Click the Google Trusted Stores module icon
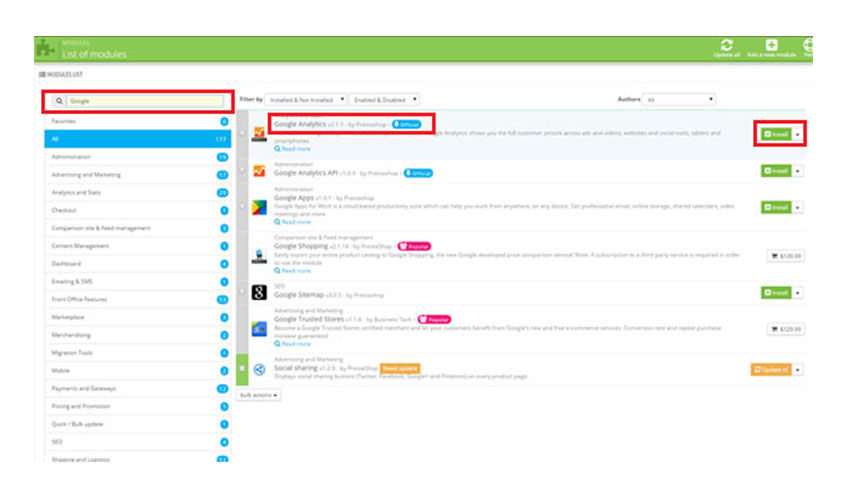This screenshot has width=850, height=500. pos(259,329)
